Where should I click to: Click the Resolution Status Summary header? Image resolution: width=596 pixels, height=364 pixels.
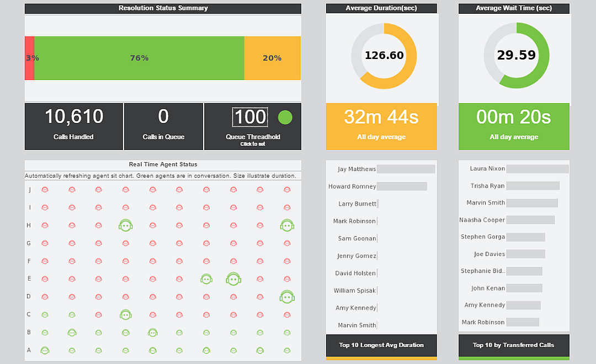[163, 8]
